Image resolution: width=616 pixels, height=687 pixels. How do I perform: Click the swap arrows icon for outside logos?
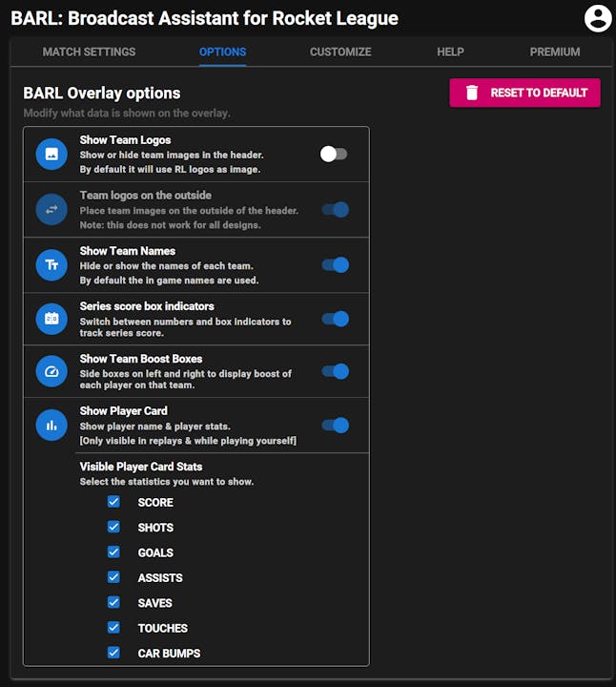tap(51, 209)
